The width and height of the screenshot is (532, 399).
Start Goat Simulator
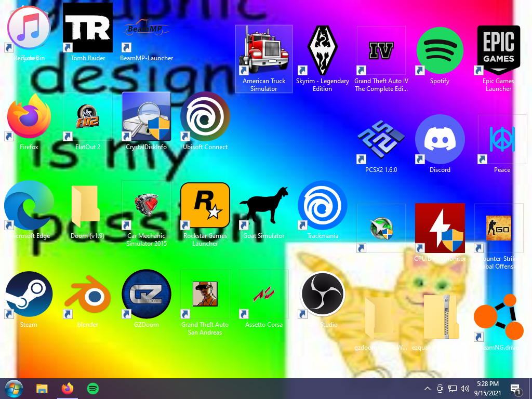[x=263, y=205]
